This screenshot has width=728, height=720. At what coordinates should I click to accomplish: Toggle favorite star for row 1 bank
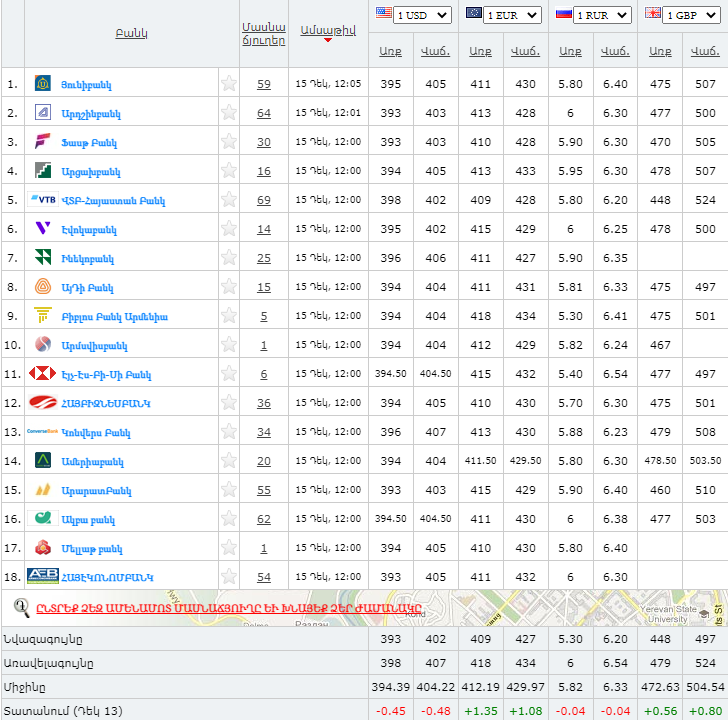(x=229, y=84)
